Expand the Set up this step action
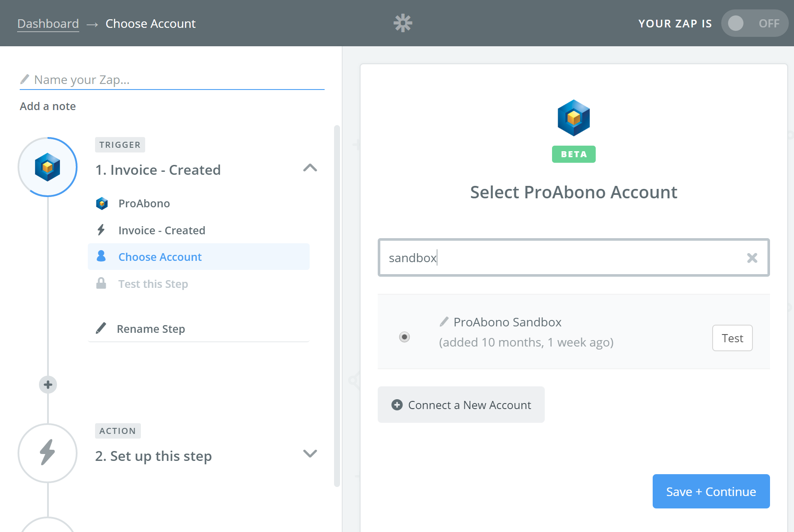Viewport: 794px width, 532px height. click(310, 453)
